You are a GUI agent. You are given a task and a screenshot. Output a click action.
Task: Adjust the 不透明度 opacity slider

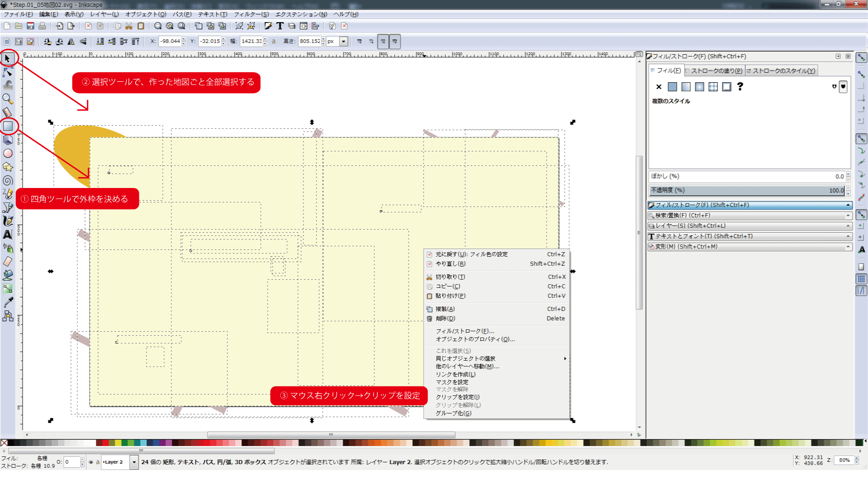tap(746, 190)
